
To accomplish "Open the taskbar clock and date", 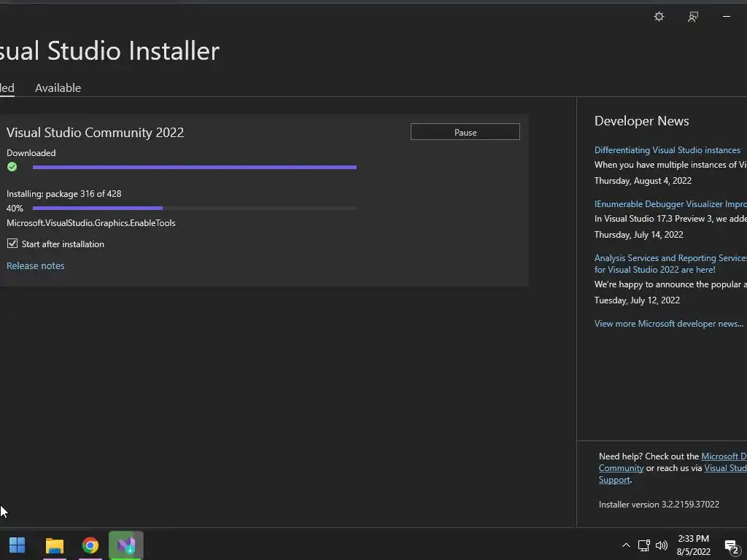I will [x=693, y=545].
